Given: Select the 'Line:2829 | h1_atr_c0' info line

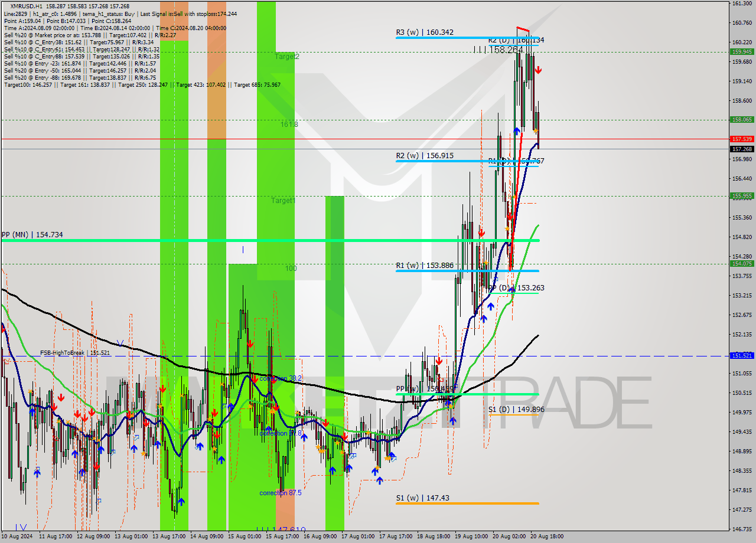Looking at the screenshot, I should (x=120, y=14).
